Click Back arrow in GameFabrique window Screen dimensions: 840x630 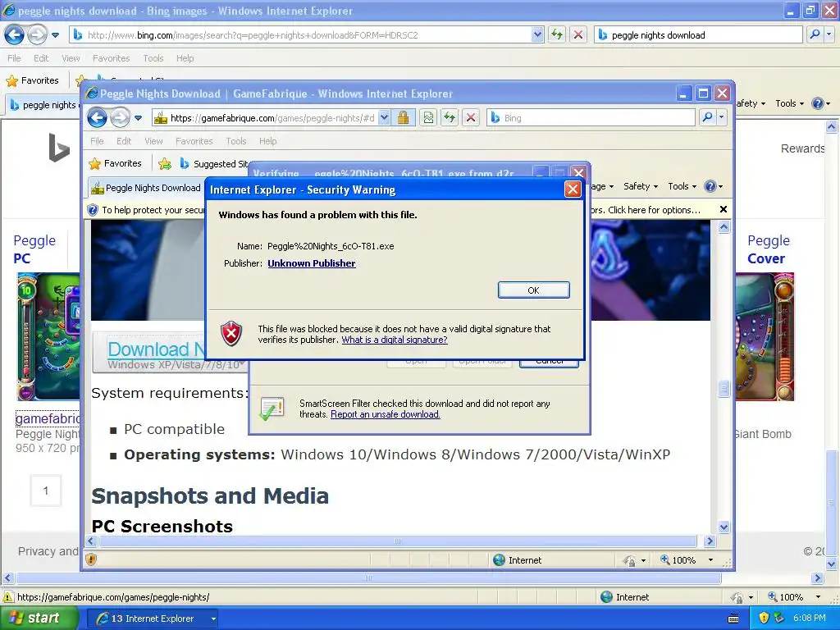click(98, 118)
